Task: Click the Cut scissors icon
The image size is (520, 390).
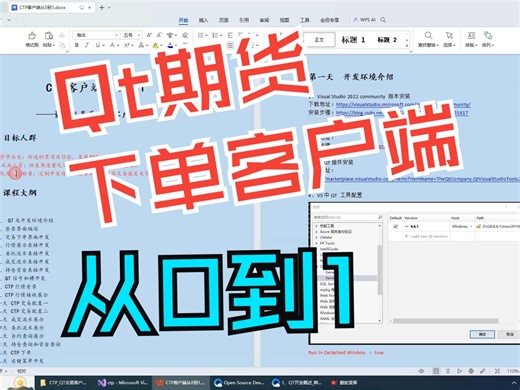Action: pos(62,35)
